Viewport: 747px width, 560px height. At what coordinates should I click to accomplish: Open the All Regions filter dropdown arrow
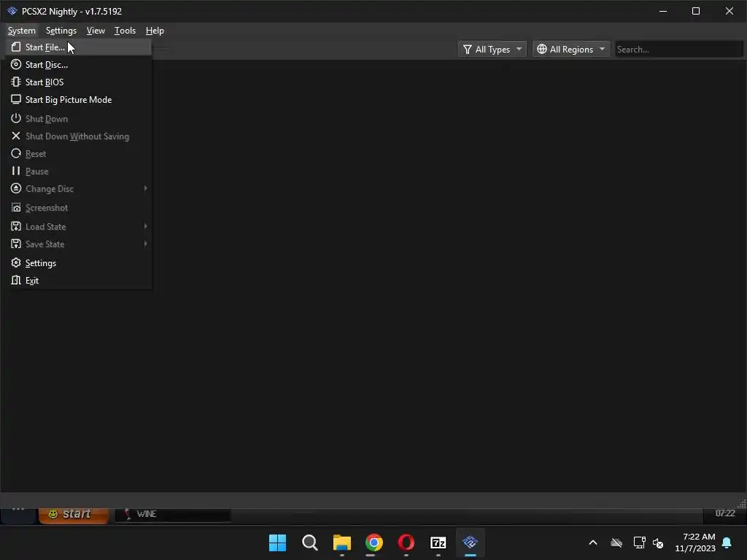(x=602, y=49)
